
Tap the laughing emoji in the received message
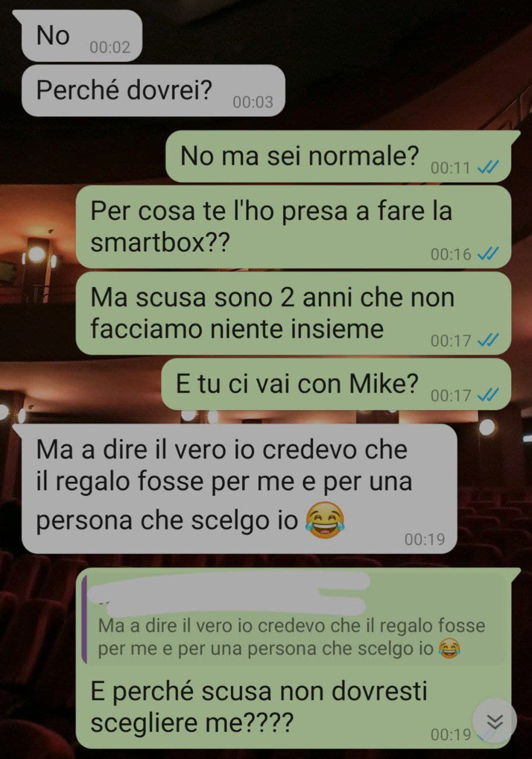[x=325, y=520]
